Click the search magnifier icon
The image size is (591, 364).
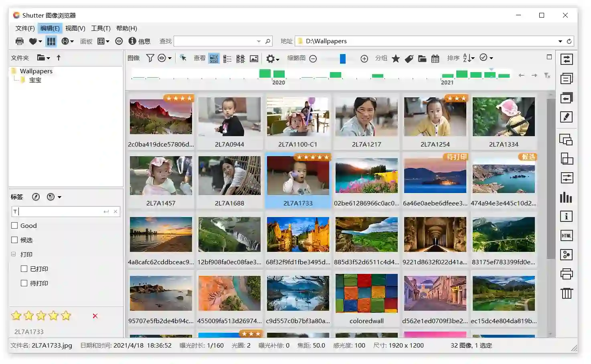click(268, 41)
